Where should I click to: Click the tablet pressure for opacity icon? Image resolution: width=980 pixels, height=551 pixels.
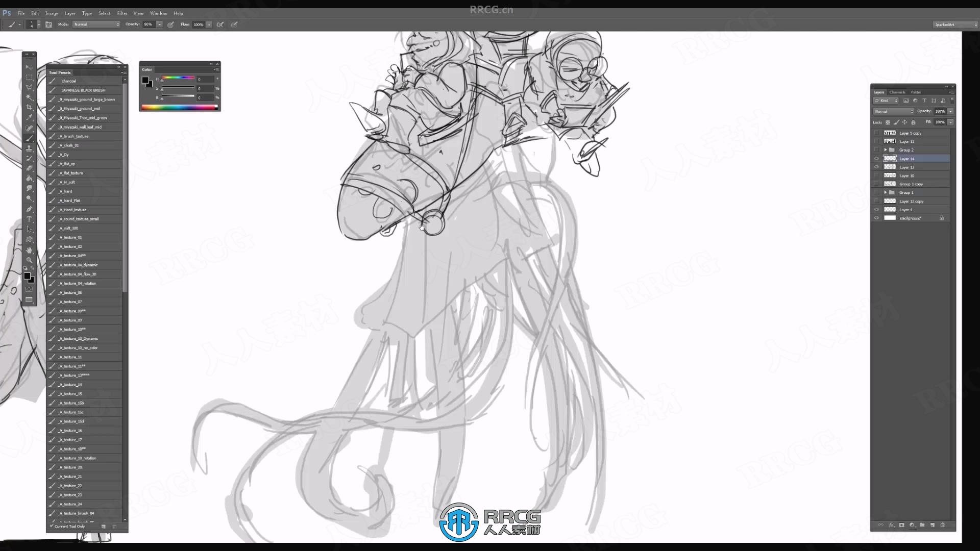tap(170, 24)
